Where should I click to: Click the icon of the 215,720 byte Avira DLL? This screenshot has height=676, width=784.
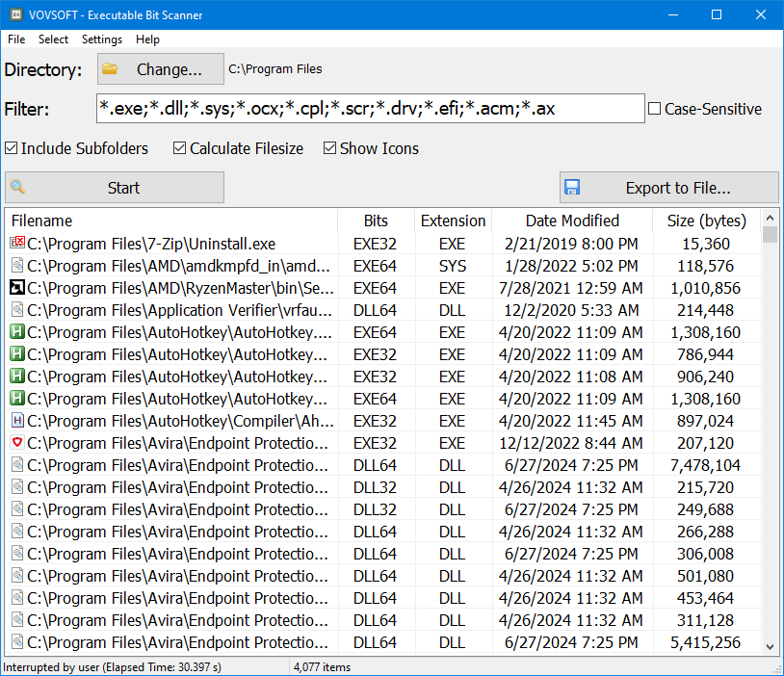pyautogui.click(x=17, y=486)
